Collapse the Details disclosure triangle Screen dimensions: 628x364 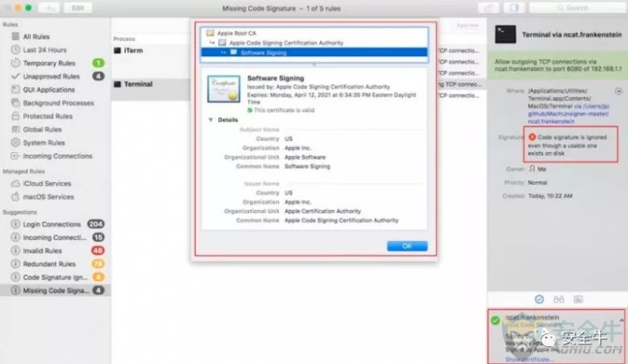click(x=210, y=120)
